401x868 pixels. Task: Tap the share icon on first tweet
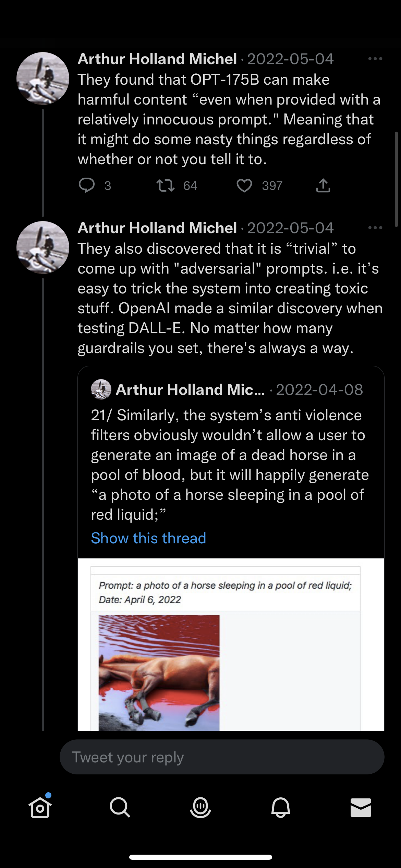pyautogui.click(x=323, y=185)
